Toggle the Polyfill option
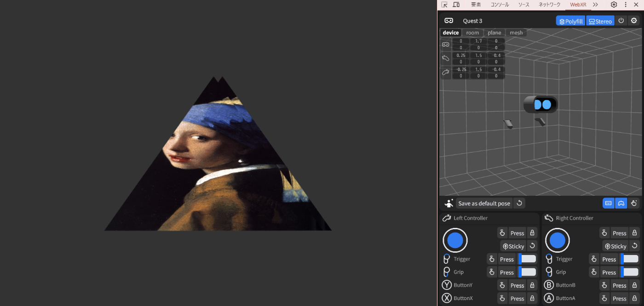Screen dimensions: 644x306 (x=570, y=21)
